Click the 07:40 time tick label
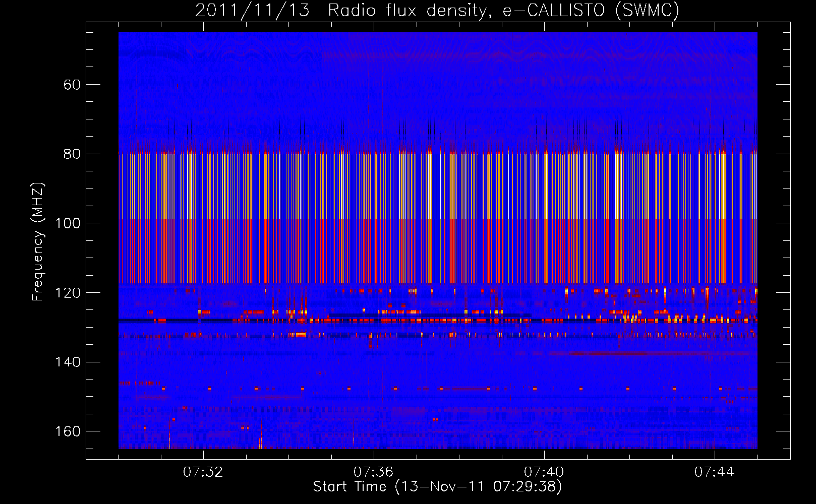The width and height of the screenshot is (816, 504). [544, 472]
